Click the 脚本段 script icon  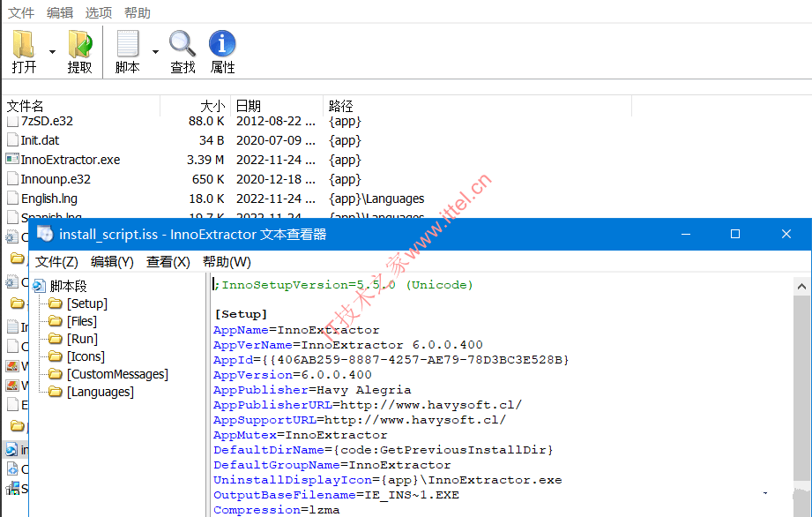39,286
